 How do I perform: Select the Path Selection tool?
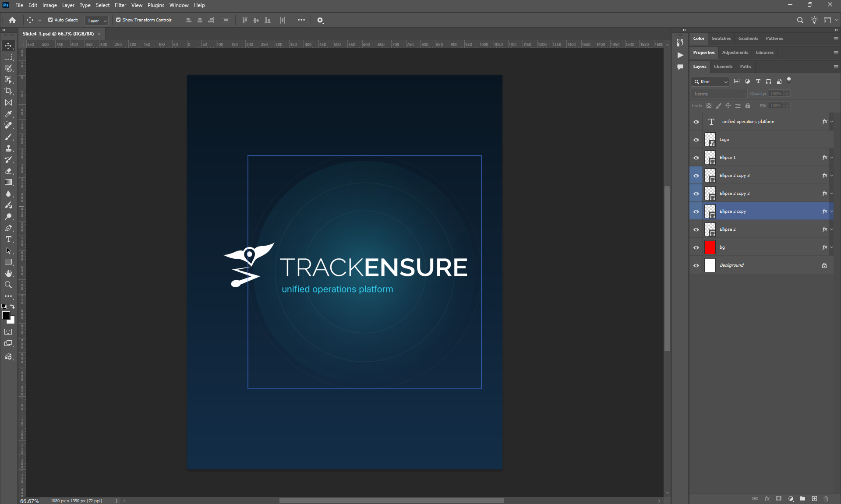pos(8,250)
